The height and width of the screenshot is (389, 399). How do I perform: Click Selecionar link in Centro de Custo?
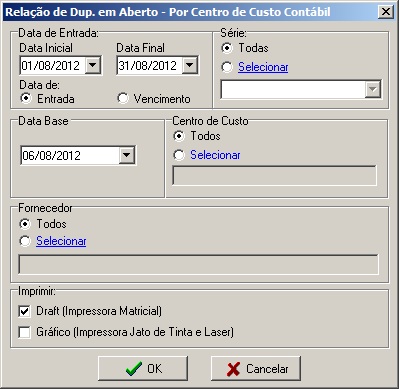pyautogui.click(x=215, y=155)
